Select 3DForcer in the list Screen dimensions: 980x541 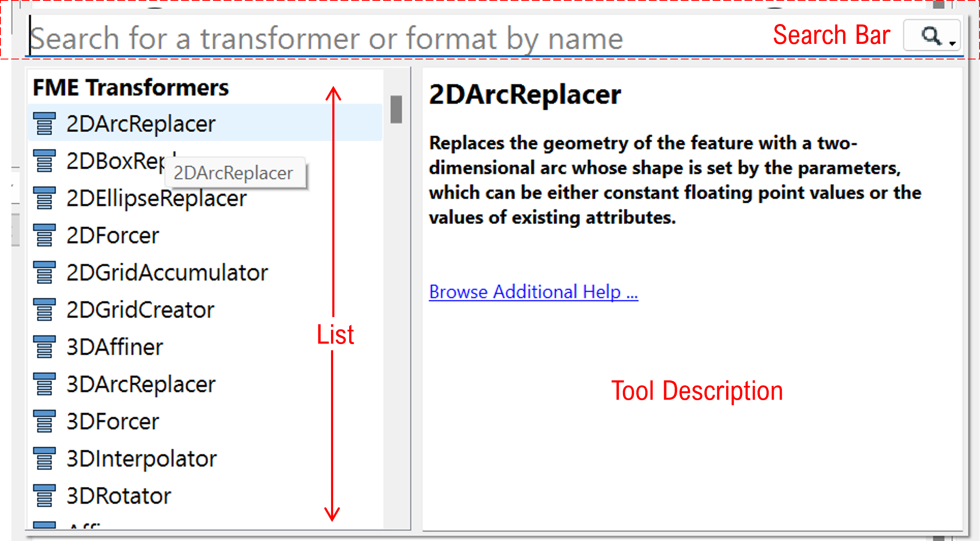205,421
